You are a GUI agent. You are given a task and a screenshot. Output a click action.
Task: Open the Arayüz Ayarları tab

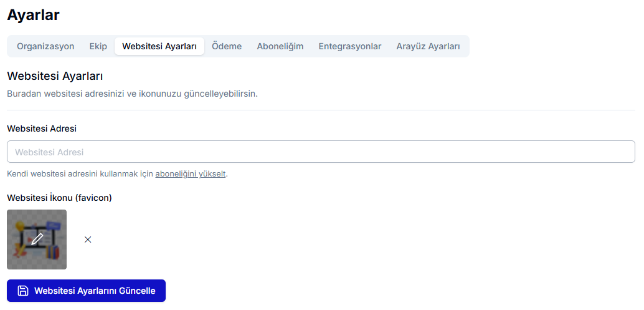428,46
